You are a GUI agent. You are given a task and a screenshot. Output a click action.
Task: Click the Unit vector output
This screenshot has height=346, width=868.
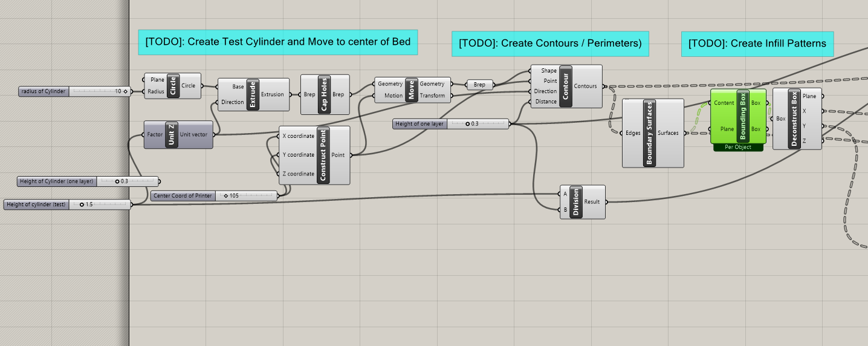coord(193,134)
